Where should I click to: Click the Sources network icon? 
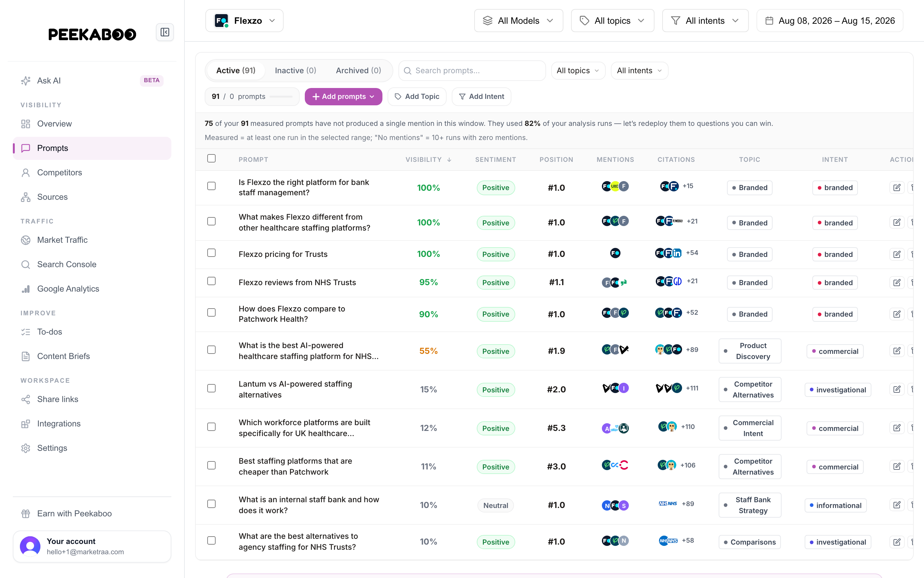click(26, 197)
